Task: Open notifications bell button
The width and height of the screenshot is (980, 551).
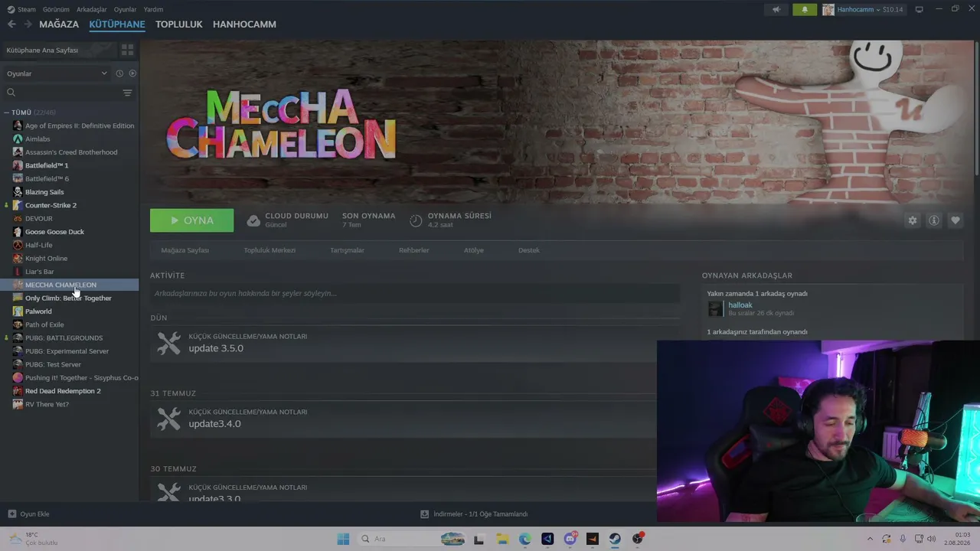Action: pyautogui.click(x=805, y=9)
